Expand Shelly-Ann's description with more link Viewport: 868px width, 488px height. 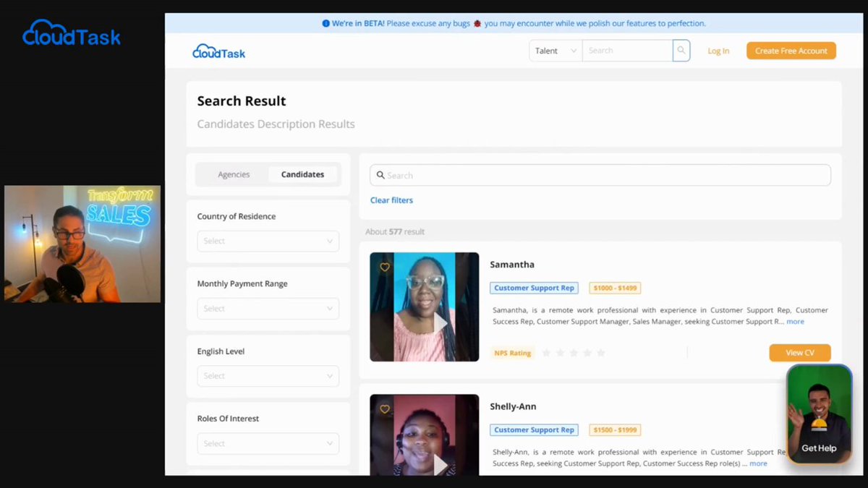(x=758, y=463)
